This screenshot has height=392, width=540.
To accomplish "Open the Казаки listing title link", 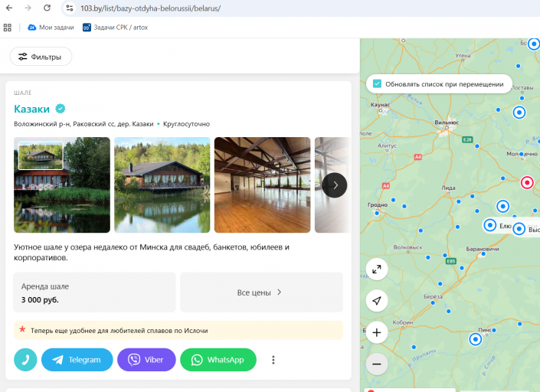I will coord(31,109).
